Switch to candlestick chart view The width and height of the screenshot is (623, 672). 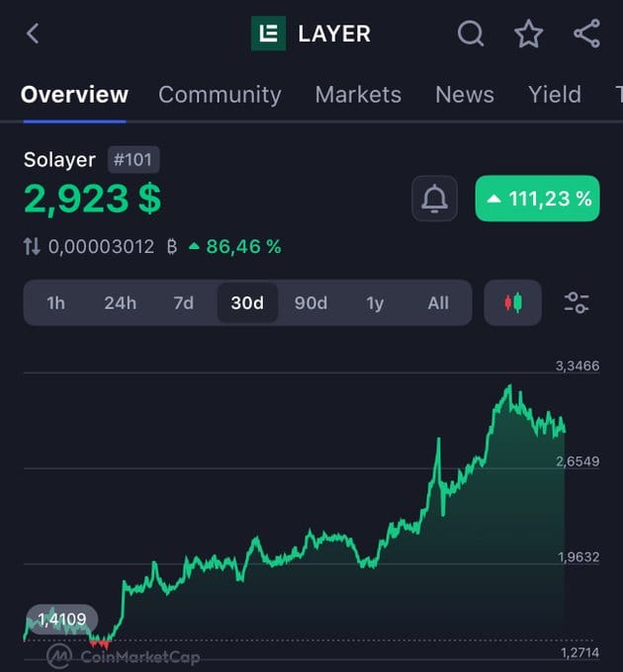tap(513, 302)
